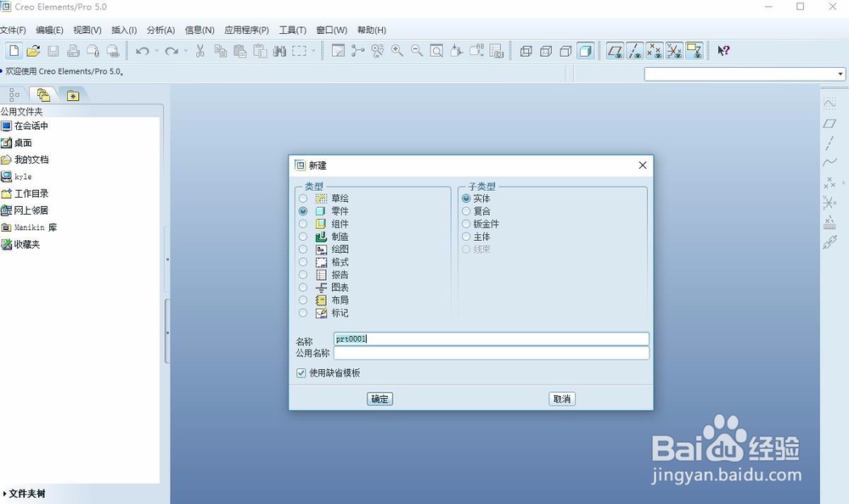Viewport: 849px width, 504px height.
Task: Expand the 文件夹树 section
Action: (25, 494)
